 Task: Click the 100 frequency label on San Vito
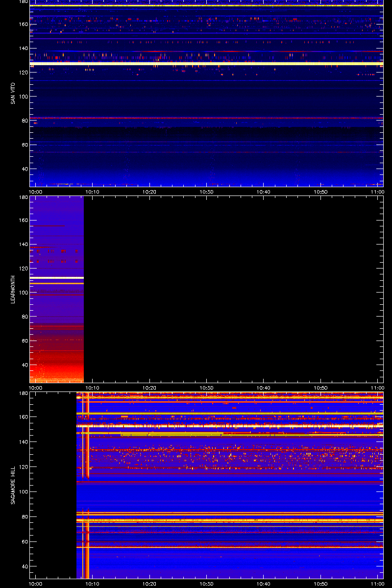[x=23, y=97]
